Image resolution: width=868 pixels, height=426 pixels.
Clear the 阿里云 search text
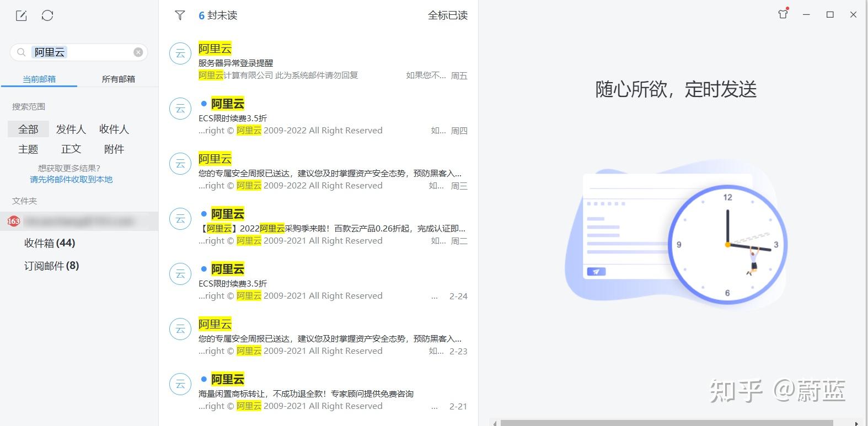point(138,52)
